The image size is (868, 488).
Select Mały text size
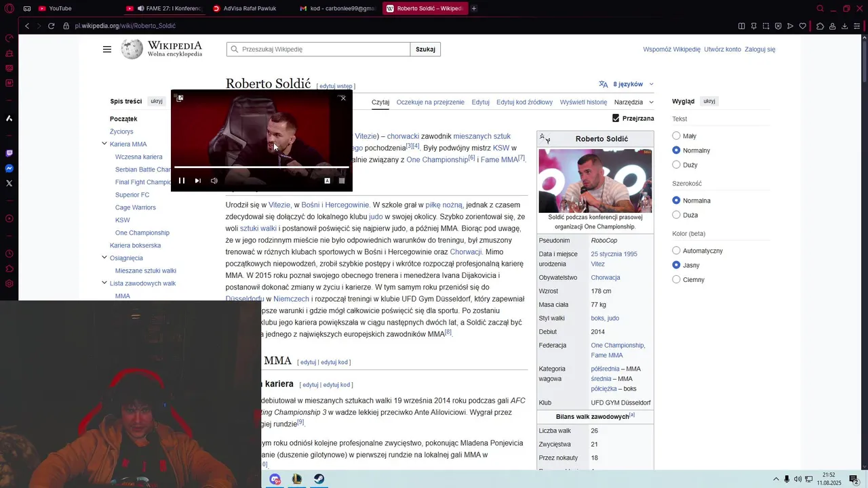(676, 136)
